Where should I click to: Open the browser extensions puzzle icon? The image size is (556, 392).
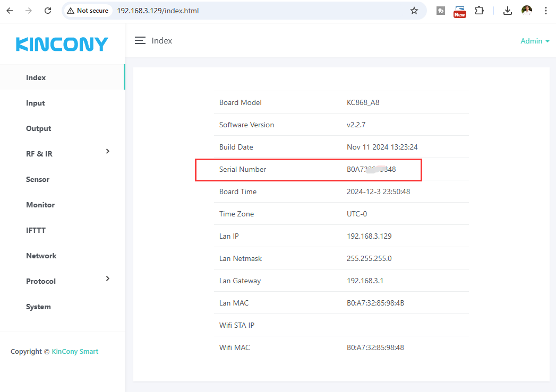coord(479,11)
